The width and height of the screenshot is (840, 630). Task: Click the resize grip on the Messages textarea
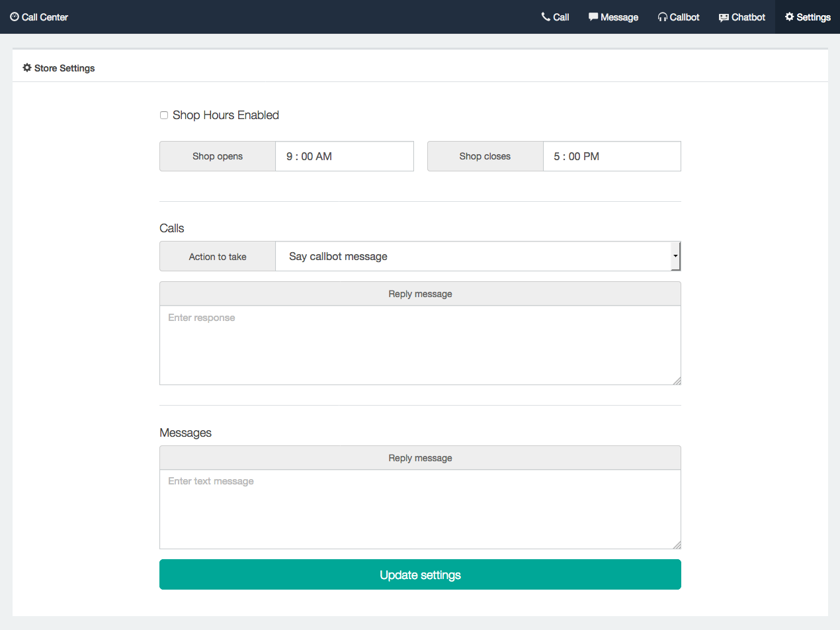click(677, 545)
